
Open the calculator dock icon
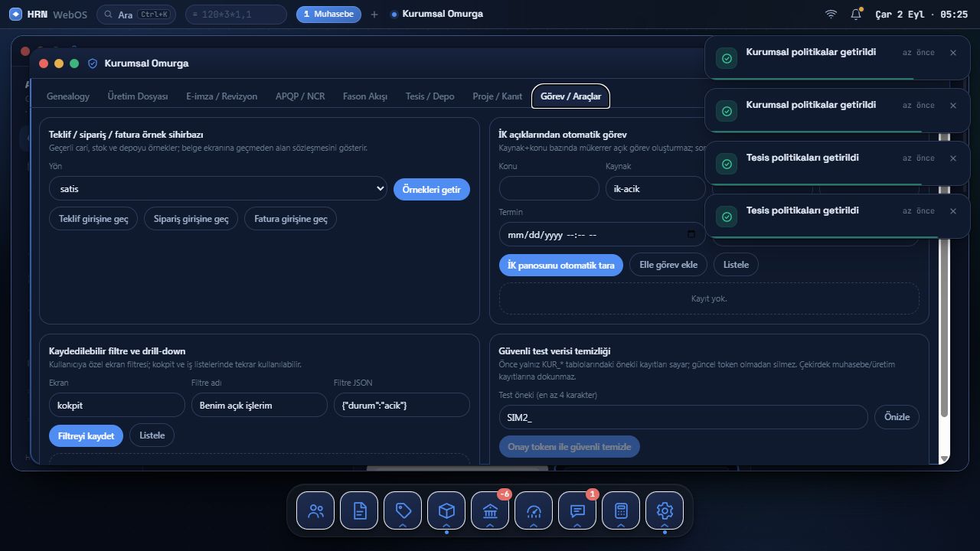[x=621, y=510]
